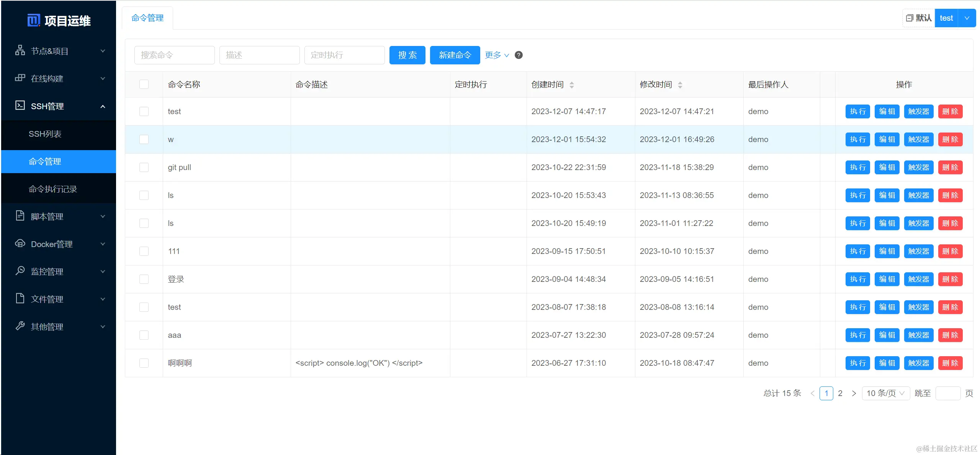This screenshot has height=455, width=980.
Task: Click the help question mark icon
Action: pos(519,55)
